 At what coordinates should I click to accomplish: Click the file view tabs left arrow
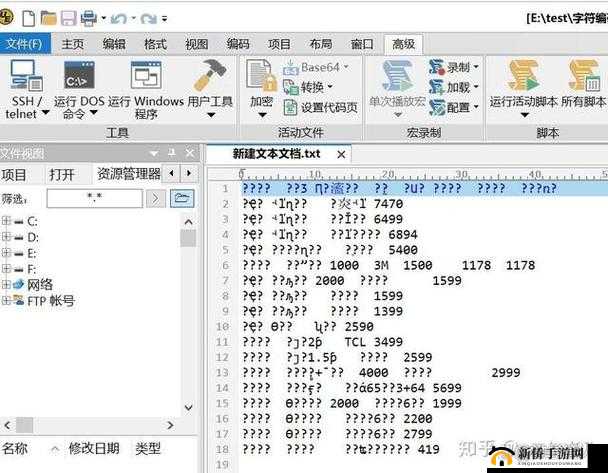coord(171,173)
